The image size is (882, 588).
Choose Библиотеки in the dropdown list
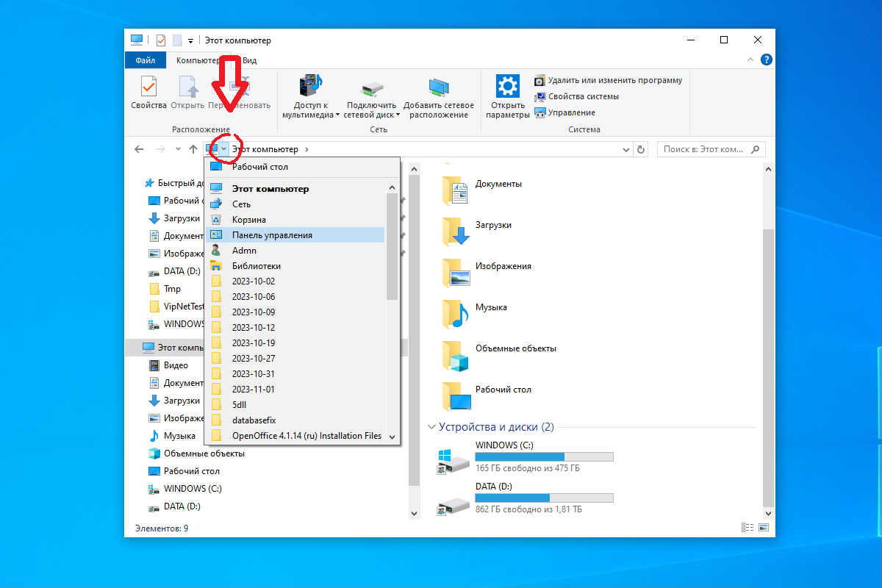point(296,266)
